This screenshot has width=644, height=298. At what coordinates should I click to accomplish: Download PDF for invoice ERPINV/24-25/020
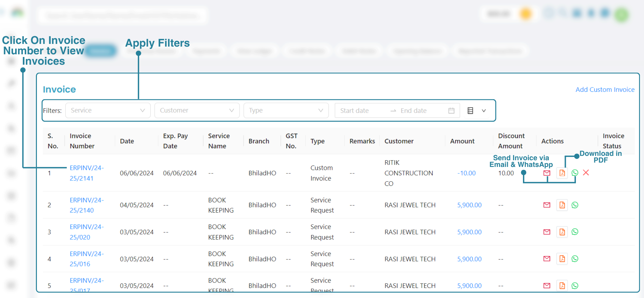pyautogui.click(x=562, y=232)
